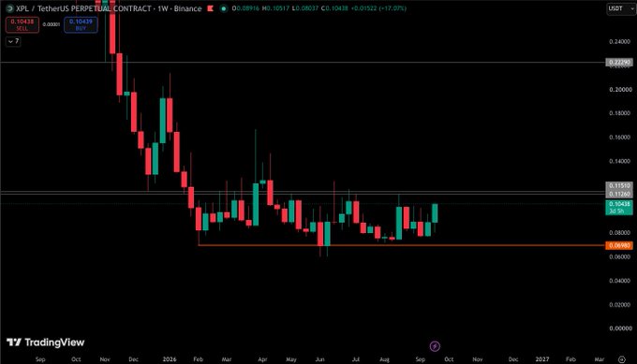The height and width of the screenshot is (364, 637).
Task: Click 0.08000 on the price axis
Action: point(620,232)
